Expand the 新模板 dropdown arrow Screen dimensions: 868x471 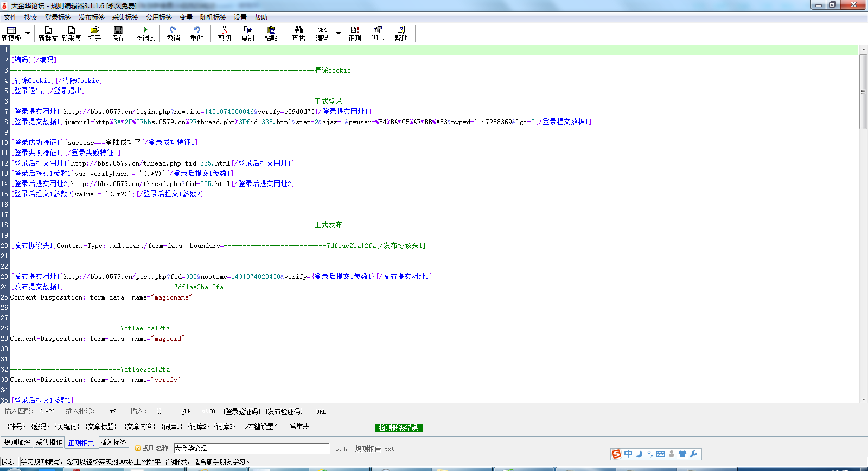[28, 33]
